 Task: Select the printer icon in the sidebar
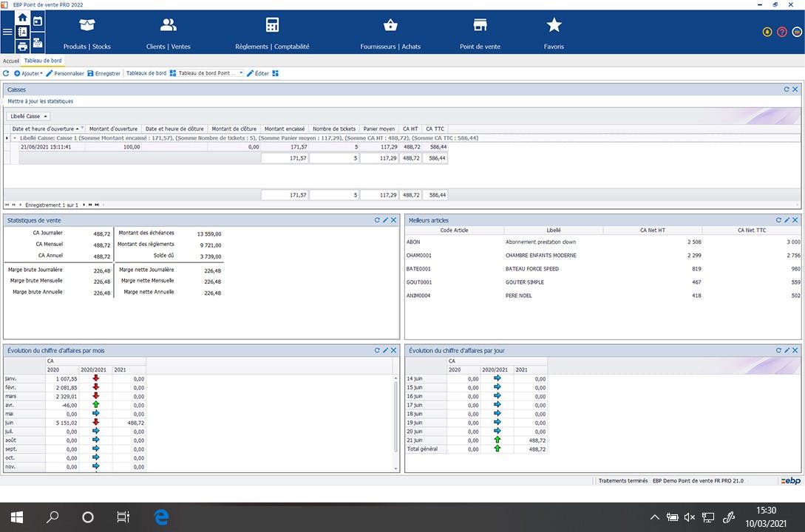coord(22,47)
